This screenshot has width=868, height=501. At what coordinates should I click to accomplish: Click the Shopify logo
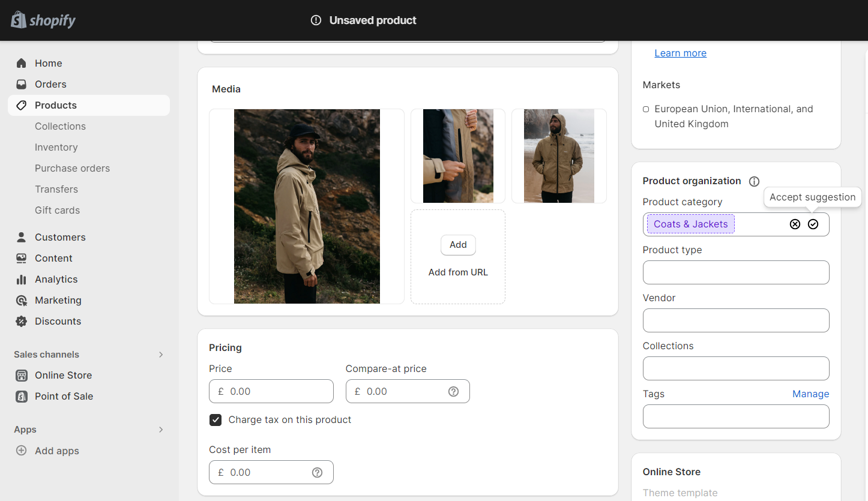pyautogui.click(x=43, y=20)
